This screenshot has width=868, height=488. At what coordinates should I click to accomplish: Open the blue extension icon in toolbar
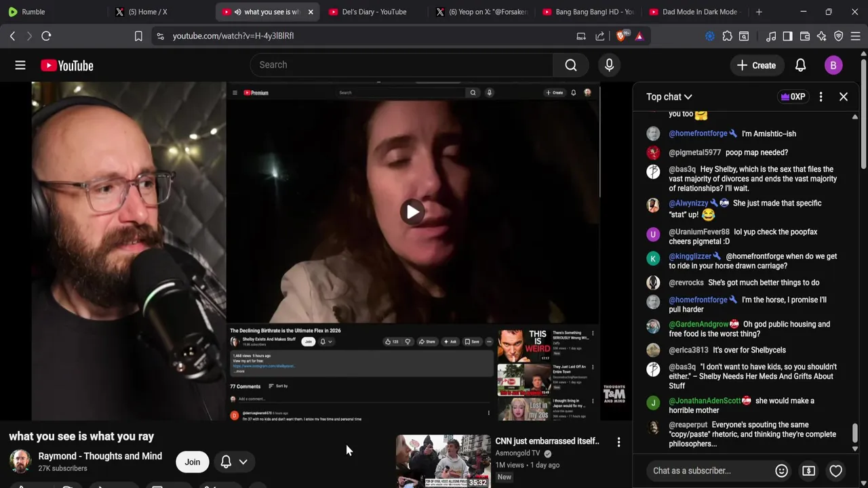710,36
